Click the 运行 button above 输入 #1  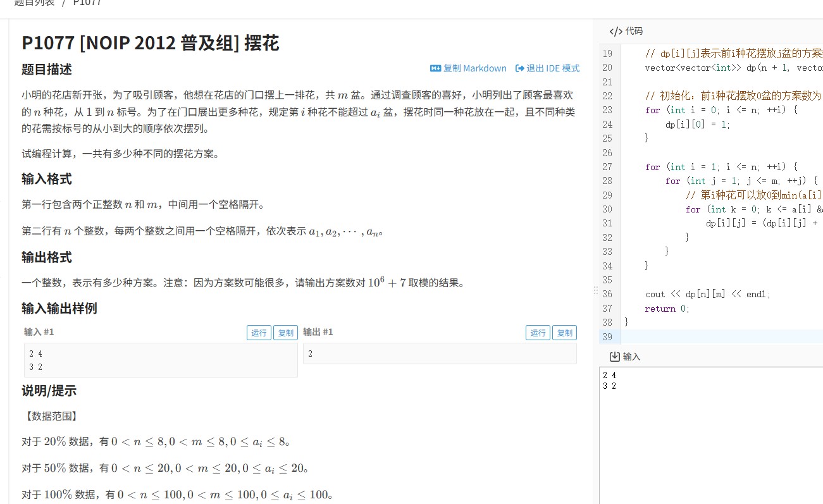point(258,331)
